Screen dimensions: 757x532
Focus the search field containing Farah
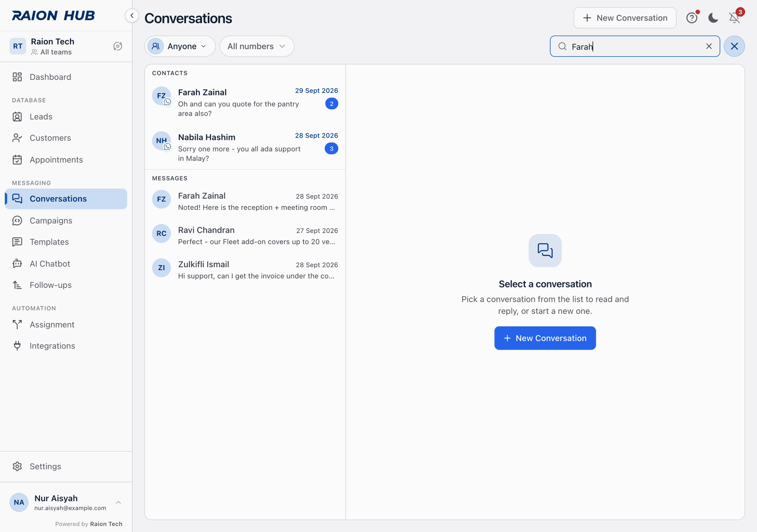click(x=635, y=46)
